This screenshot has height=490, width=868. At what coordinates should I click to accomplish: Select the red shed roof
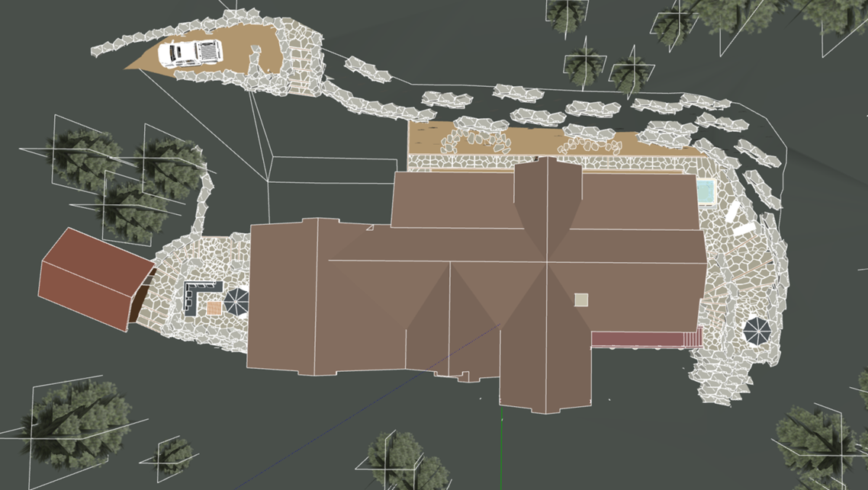coord(96,279)
